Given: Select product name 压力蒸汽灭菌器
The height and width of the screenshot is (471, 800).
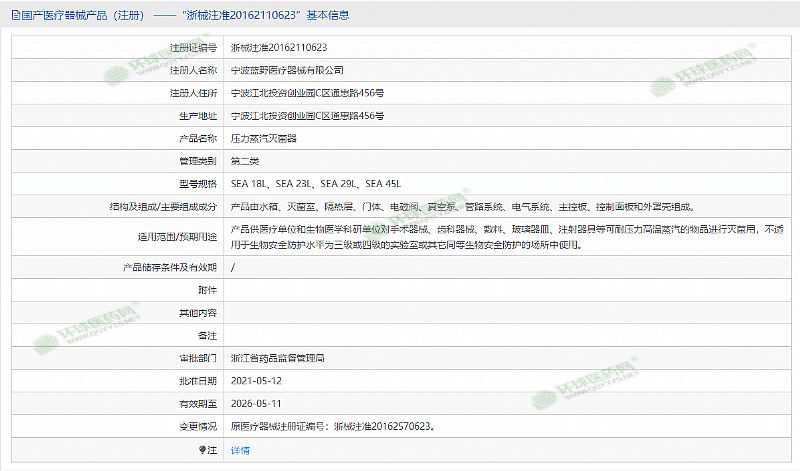Looking at the screenshot, I should tap(264, 138).
